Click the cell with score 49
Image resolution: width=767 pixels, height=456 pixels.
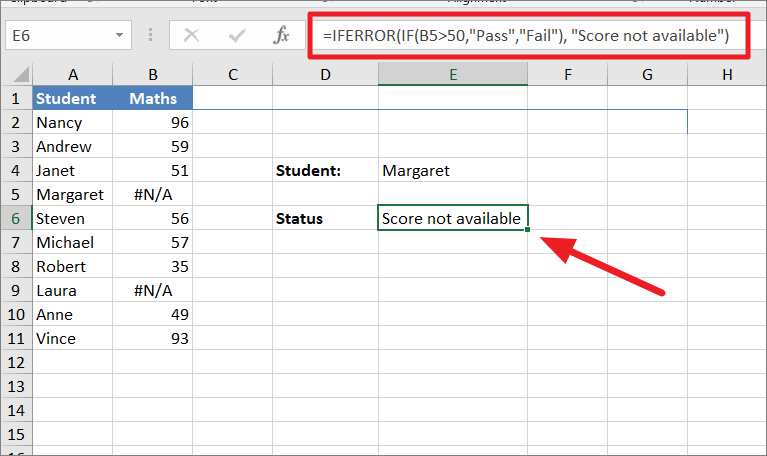[153, 314]
